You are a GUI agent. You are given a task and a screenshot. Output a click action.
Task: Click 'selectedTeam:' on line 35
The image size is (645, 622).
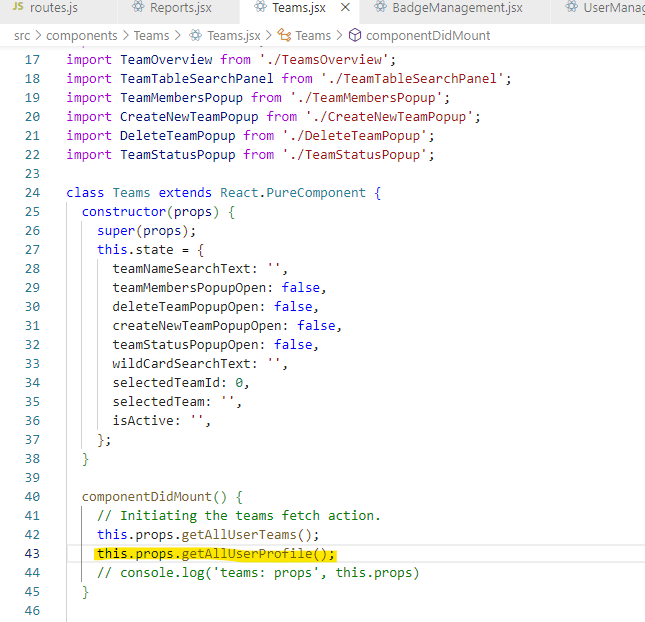(x=162, y=402)
